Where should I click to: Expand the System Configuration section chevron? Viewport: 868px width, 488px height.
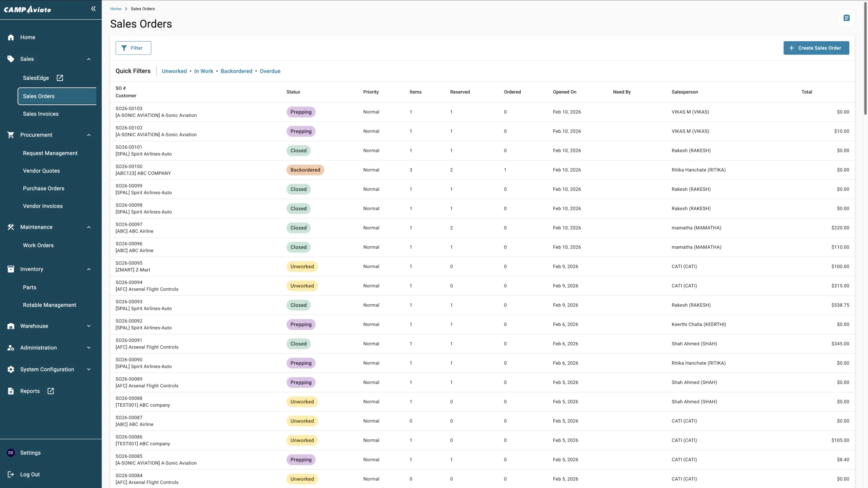(89, 369)
